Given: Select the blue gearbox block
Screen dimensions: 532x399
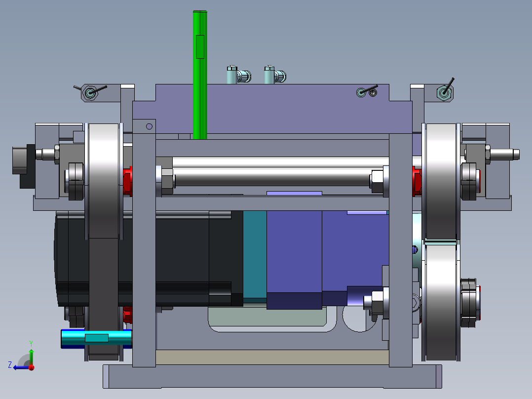Looking at the screenshot, I should coord(294,251).
